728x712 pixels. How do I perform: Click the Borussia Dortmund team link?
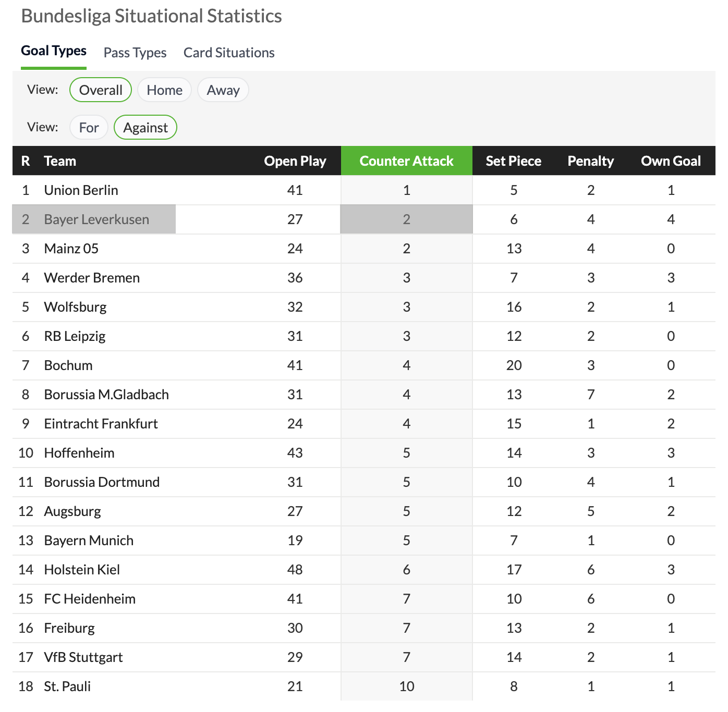click(x=102, y=482)
